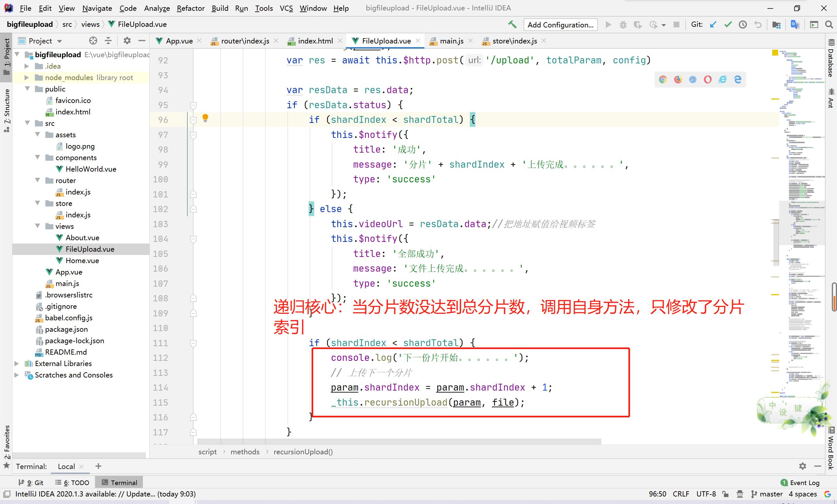837x504 pixels.
Task: Open the Project view dropdown
Action: (x=60, y=41)
